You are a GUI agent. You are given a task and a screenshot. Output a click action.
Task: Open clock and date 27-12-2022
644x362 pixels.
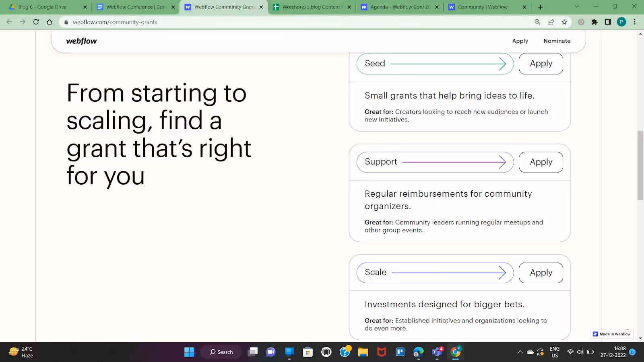click(x=613, y=352)
